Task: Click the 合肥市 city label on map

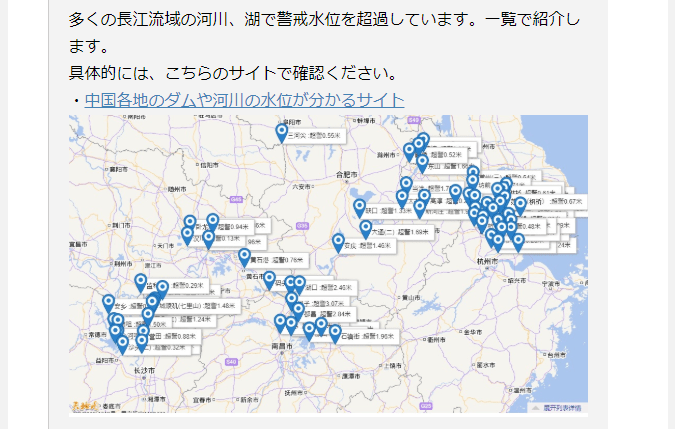Action: pos(348,174)
